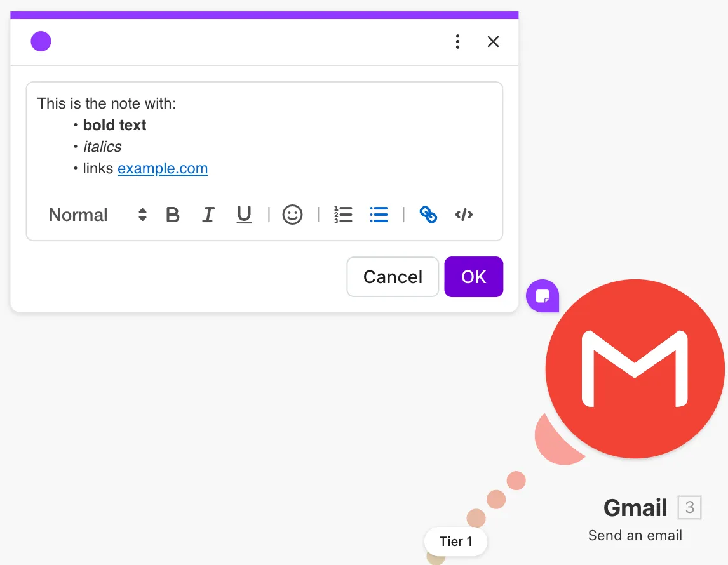Click the module number 3 badge
728x565 pixels.
point(689,507)
